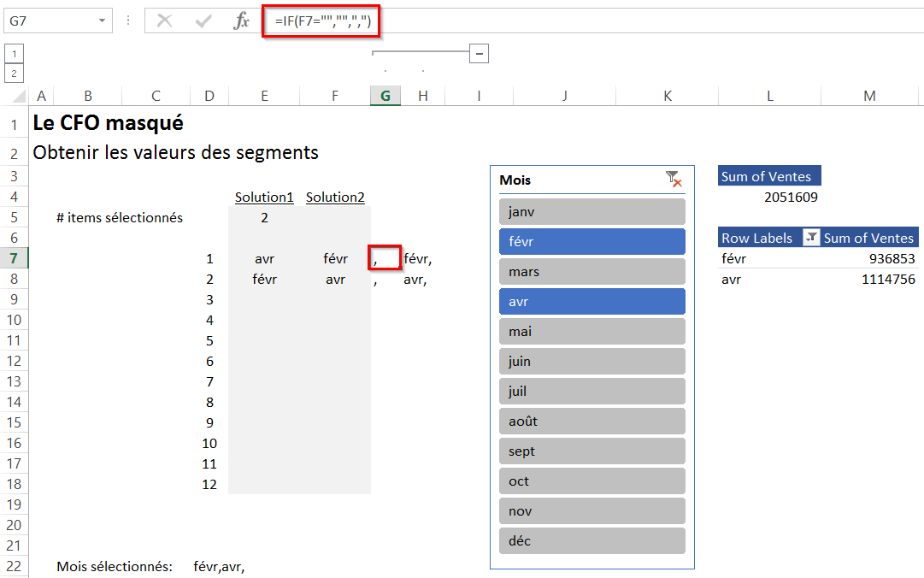Toggle the mars slicer item
924x578 pixels.
[x=592, y=272]
